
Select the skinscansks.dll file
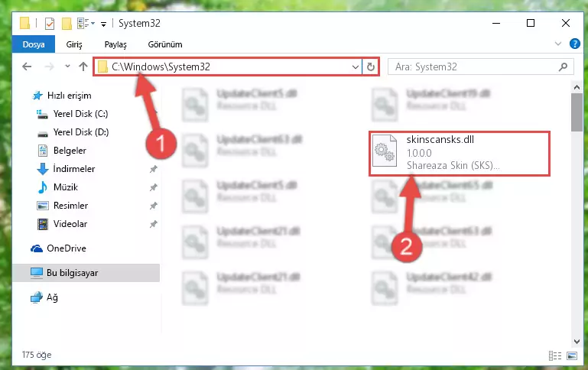click(460, 154)
